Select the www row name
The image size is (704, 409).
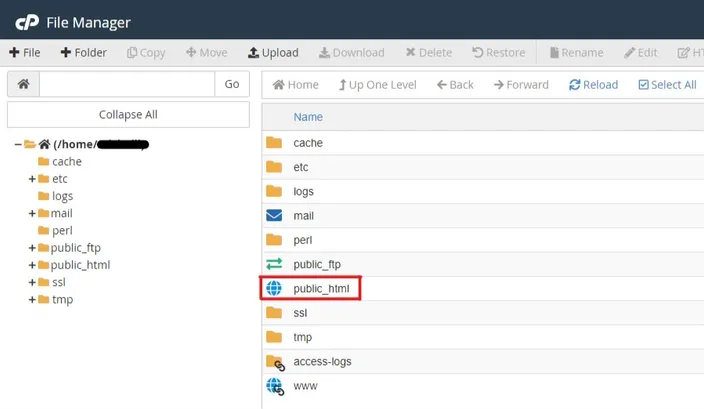coord(305,386)
